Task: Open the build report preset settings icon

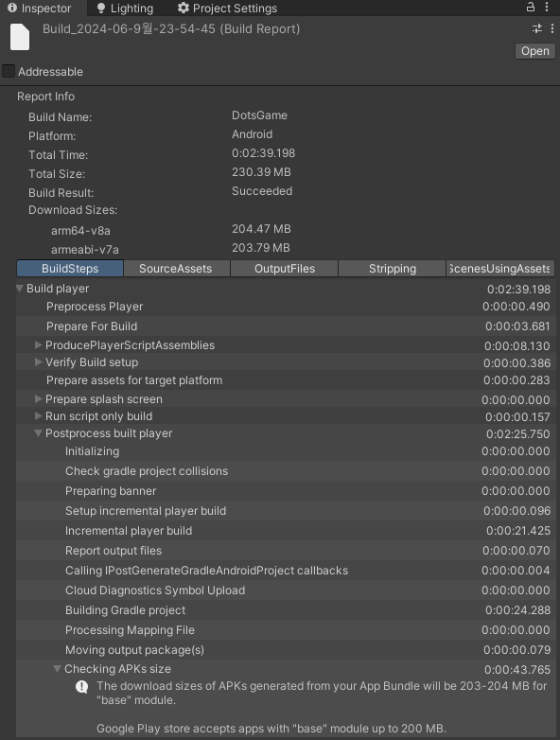Action: coord(537,28)
